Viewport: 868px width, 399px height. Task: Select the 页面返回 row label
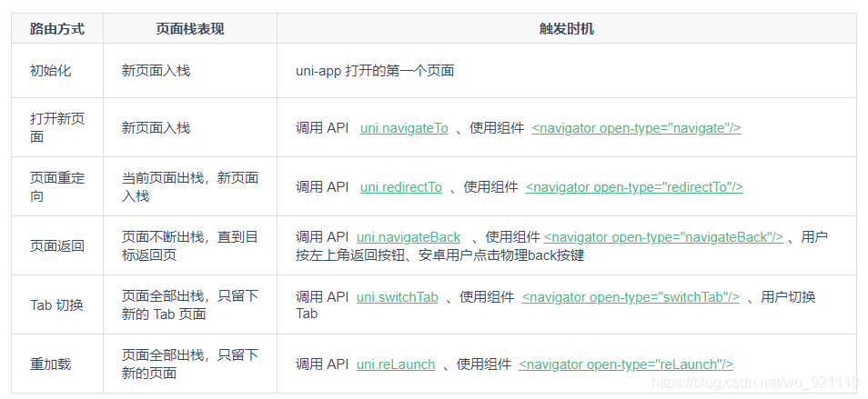57,246
